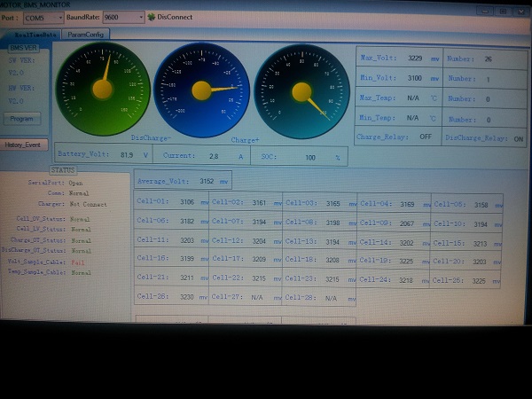
Task: Select the Current value field
Action: pyautogui.click(x=212, y=155)
